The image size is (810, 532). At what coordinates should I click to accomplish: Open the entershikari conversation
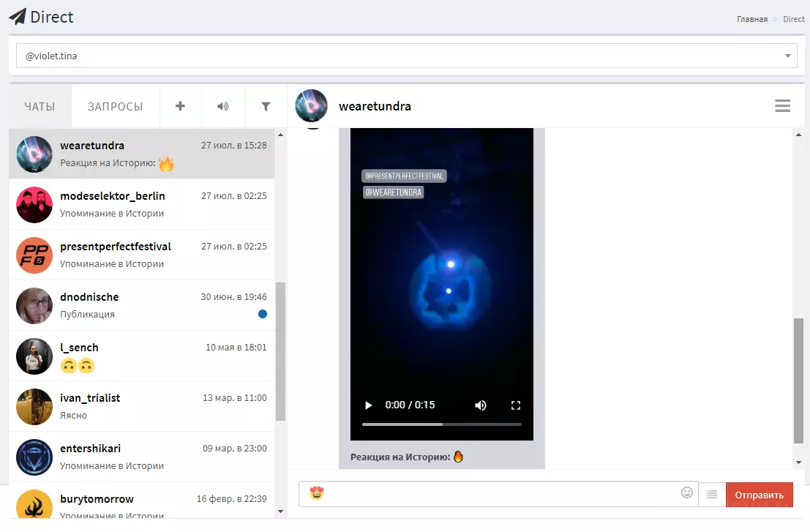pos(141,457)
